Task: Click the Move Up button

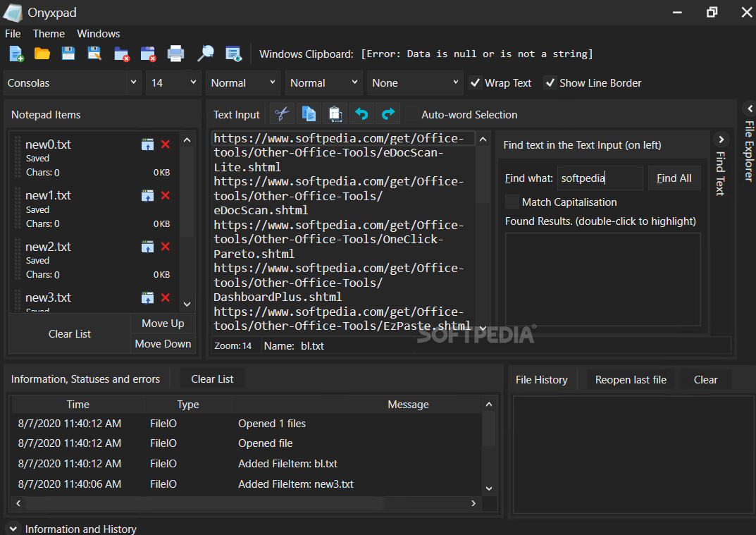Action: click(x=163, y=324)
